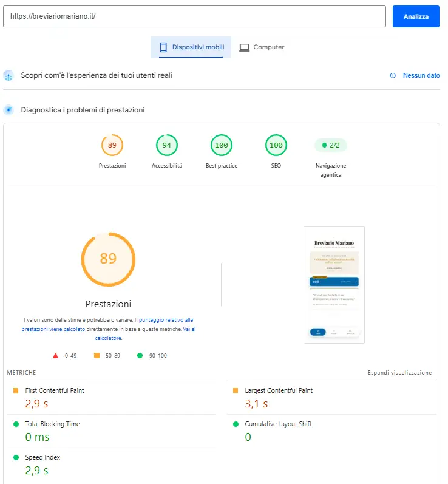Click the performance diagnostics icon

click(x=8, y=109)
